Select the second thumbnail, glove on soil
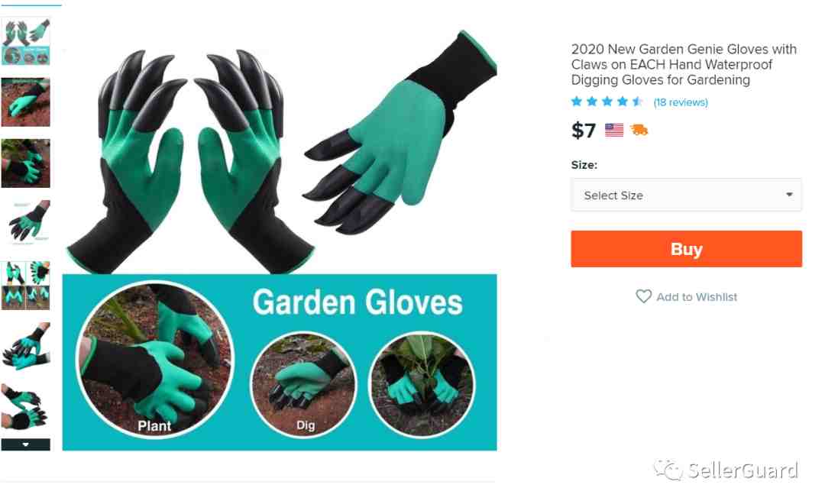 click(x=26, y=102)
